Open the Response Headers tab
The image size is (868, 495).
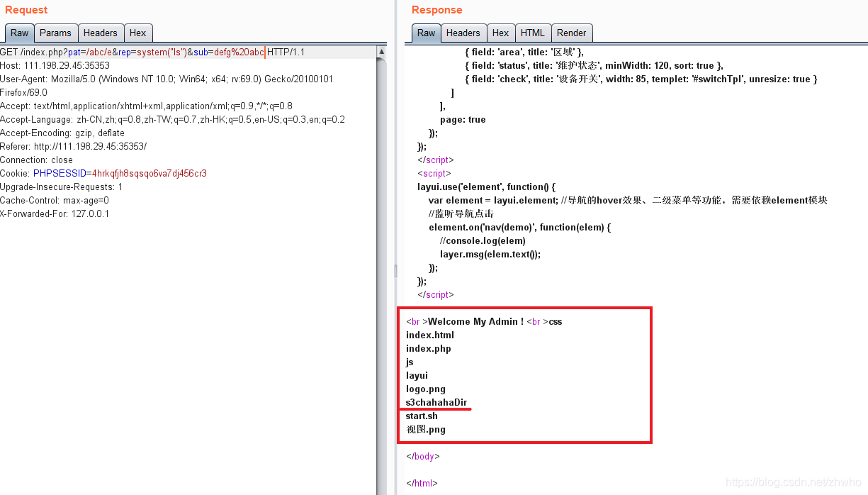(463, 33)
